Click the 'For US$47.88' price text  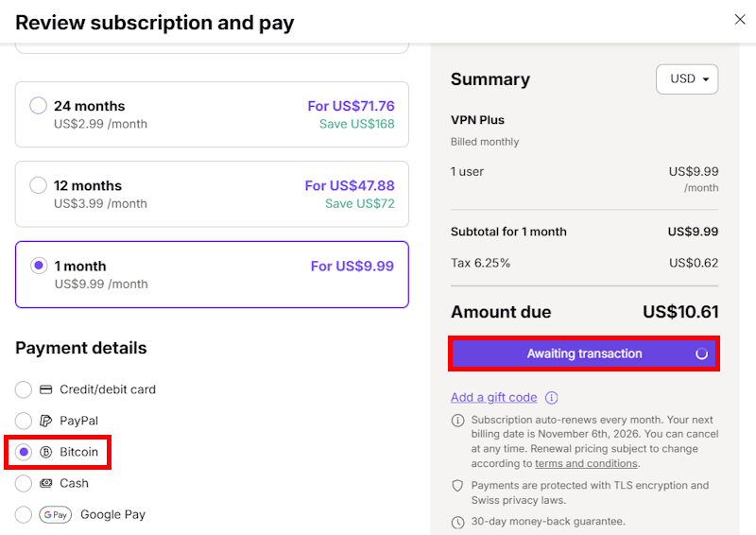click(350, 185)
